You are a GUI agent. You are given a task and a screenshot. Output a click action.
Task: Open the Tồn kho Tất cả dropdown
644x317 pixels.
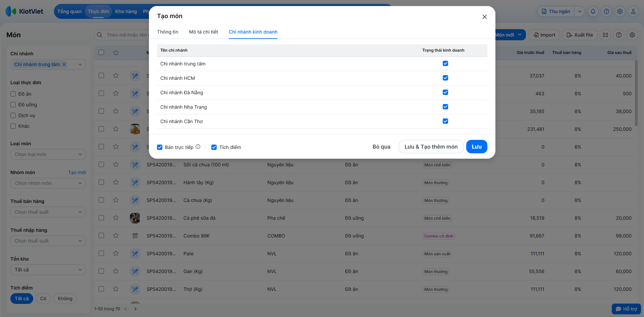(48, 270)
